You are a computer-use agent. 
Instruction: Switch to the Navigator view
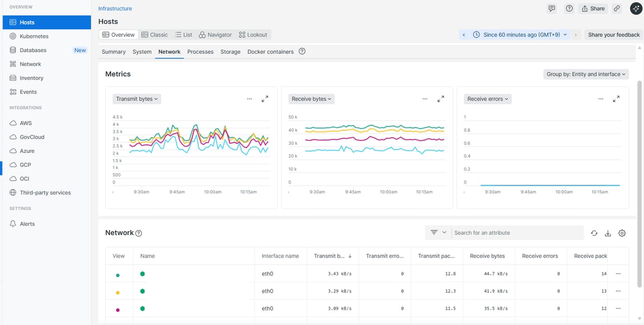215,35
